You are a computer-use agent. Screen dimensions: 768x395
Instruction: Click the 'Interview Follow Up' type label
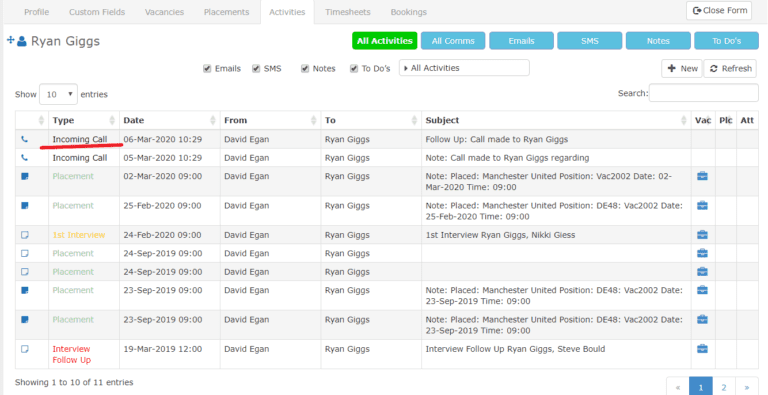coord(72,354)
